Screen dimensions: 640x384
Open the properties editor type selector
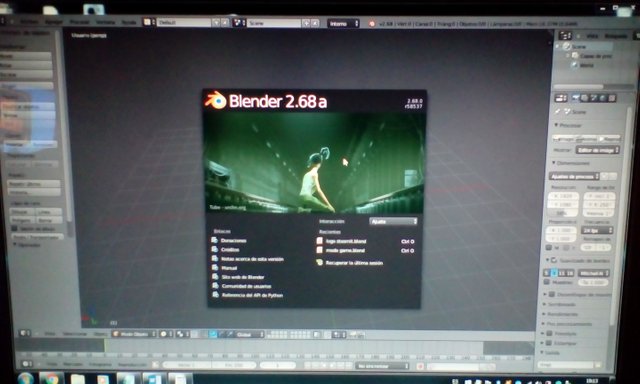pyautogui.click(x=561, y=98)
